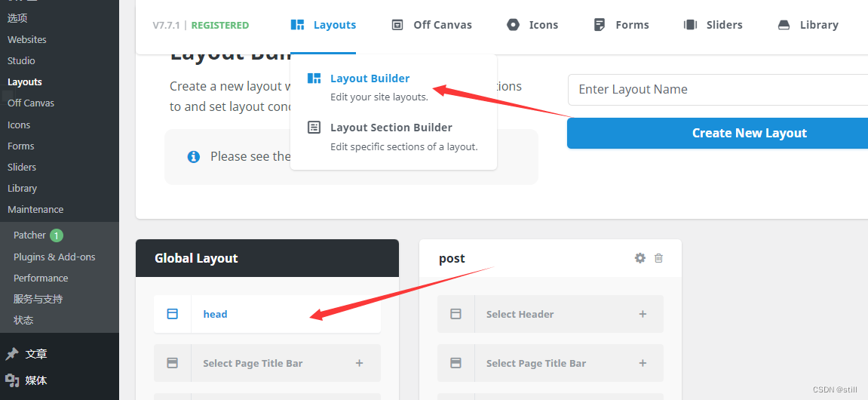Click the title bar icon in post layout
The width and height of the screenshot is (868, 400).
(x=455, y=363)
